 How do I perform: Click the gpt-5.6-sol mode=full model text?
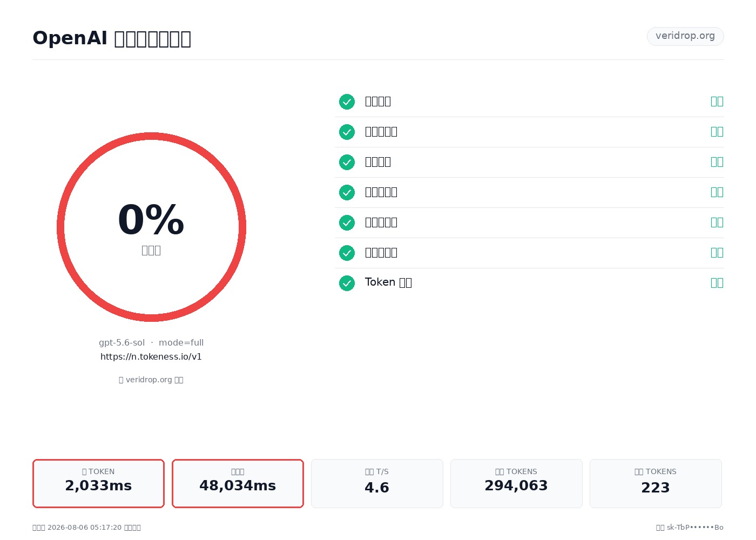pos(151,343)
